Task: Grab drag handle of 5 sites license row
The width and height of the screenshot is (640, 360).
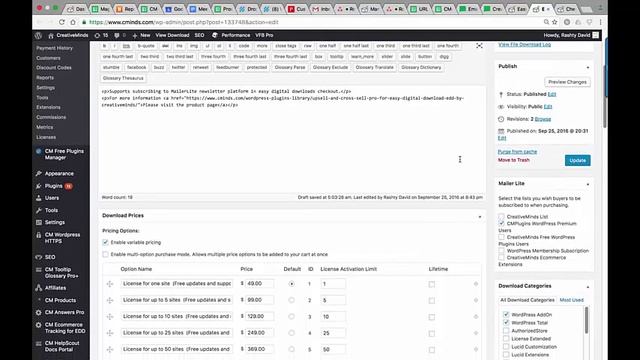Action: tap(110, 300)
